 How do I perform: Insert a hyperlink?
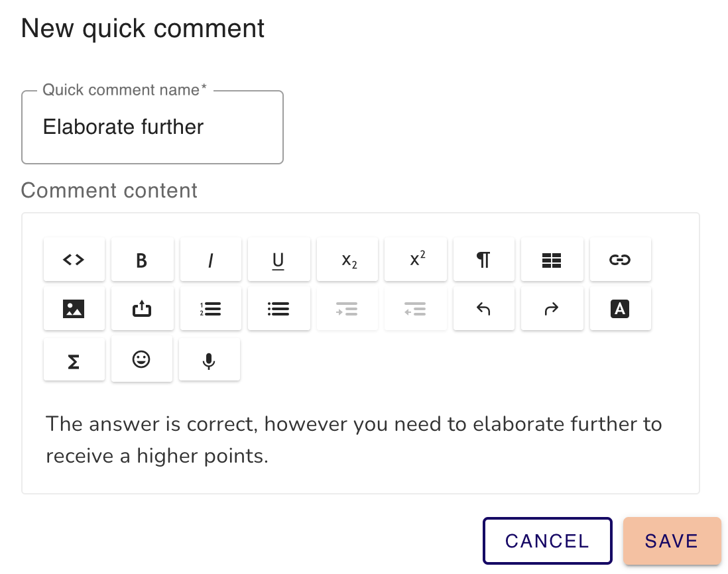621,260
